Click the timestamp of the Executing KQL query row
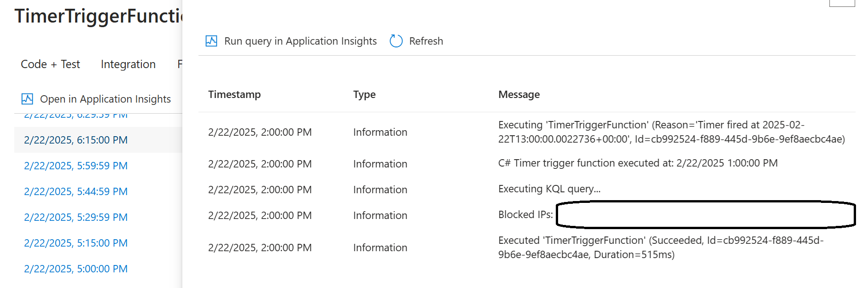Screen dimensions: 868x288 pyautogui.click(x=260, y=190)
